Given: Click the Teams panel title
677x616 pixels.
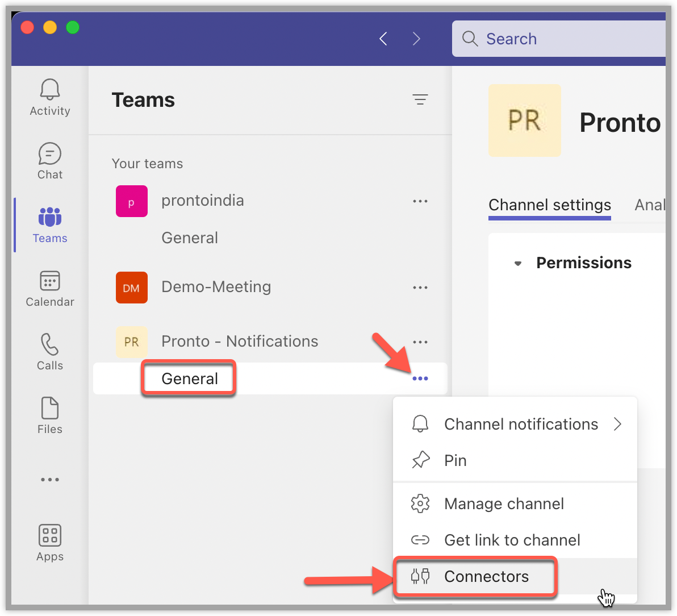Looking at the screenshot, I should tap(143, 100).
